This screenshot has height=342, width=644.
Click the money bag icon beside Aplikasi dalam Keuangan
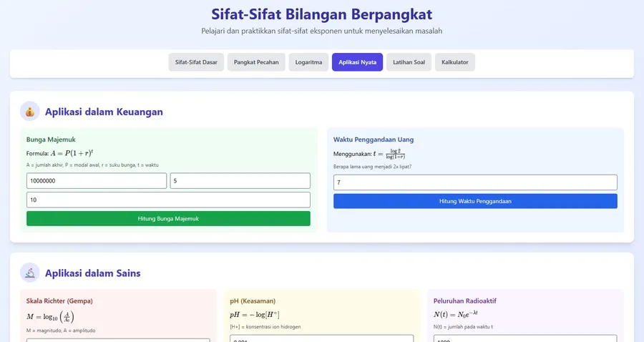[x=30, y=112]
